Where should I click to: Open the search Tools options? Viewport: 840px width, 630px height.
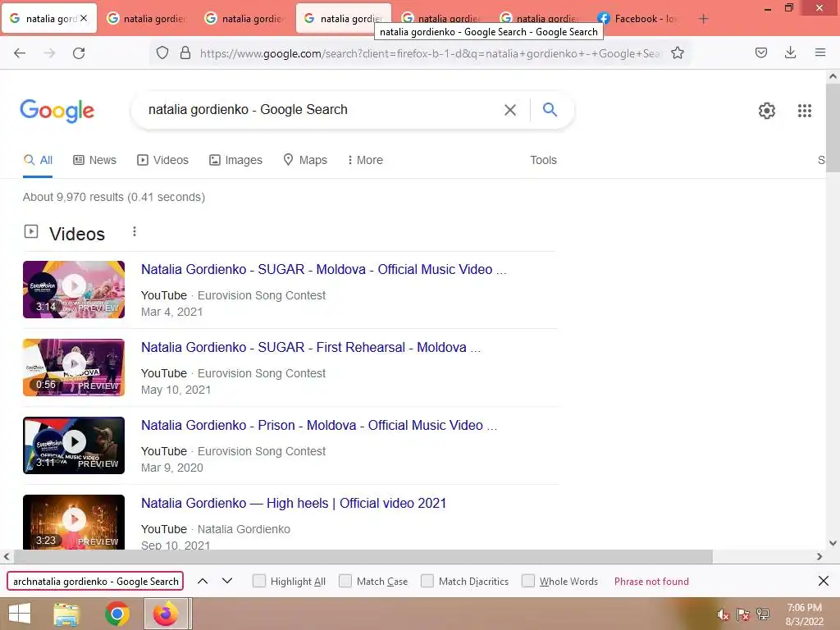click(x=543, y=160)
